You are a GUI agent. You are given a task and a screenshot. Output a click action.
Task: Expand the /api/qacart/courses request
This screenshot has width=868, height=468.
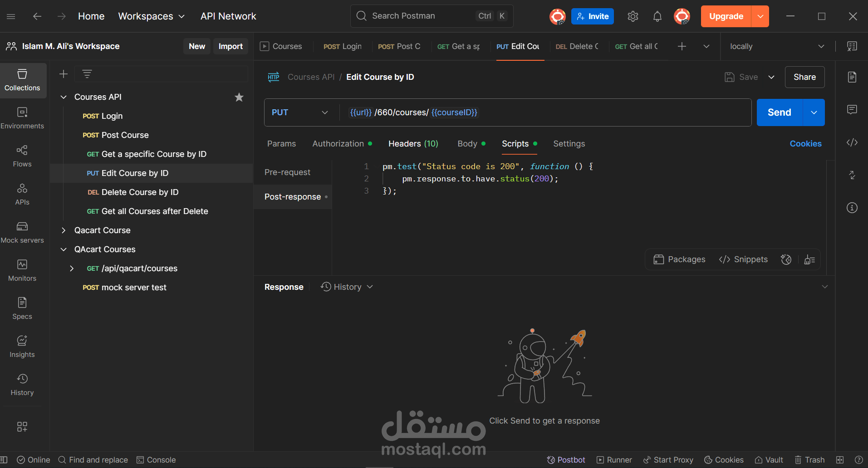[72, 268]
